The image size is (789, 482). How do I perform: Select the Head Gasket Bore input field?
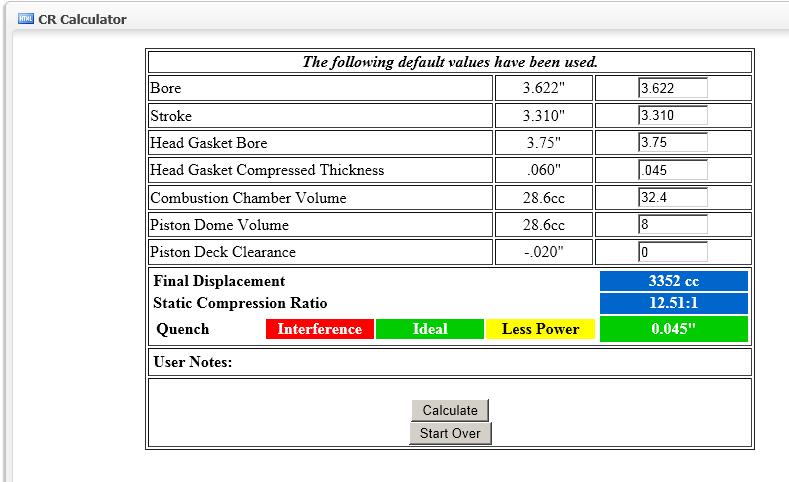[672, 142]
